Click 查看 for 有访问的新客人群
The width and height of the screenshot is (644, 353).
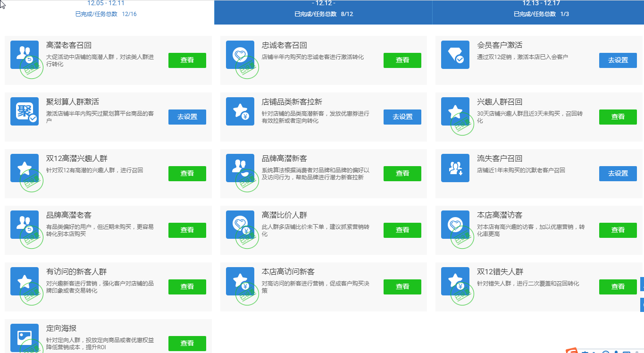click(x=187, y=287)
